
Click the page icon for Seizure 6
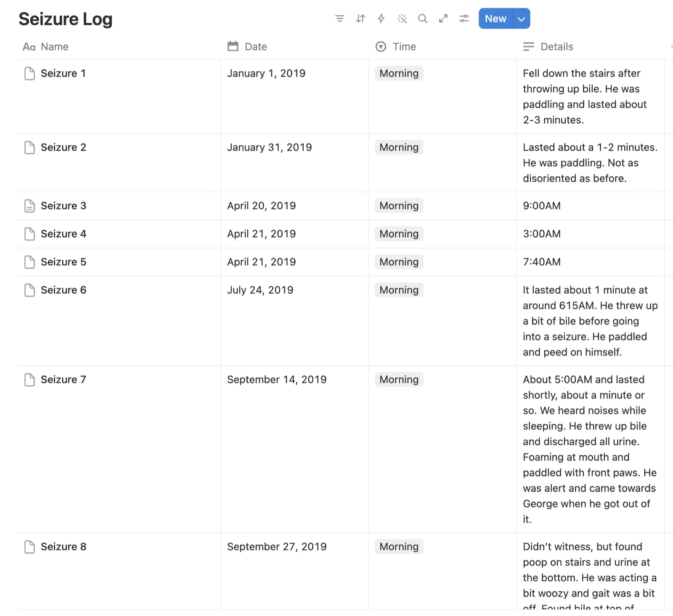click(29, 290)
